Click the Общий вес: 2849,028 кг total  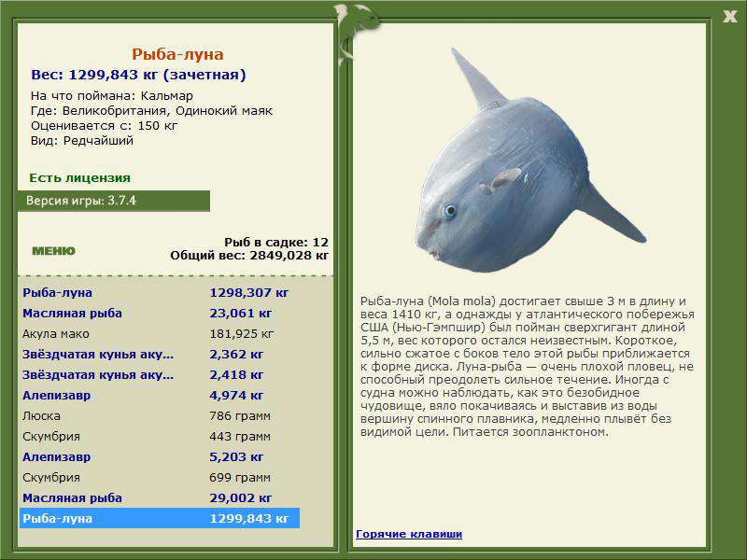[249, 255]
